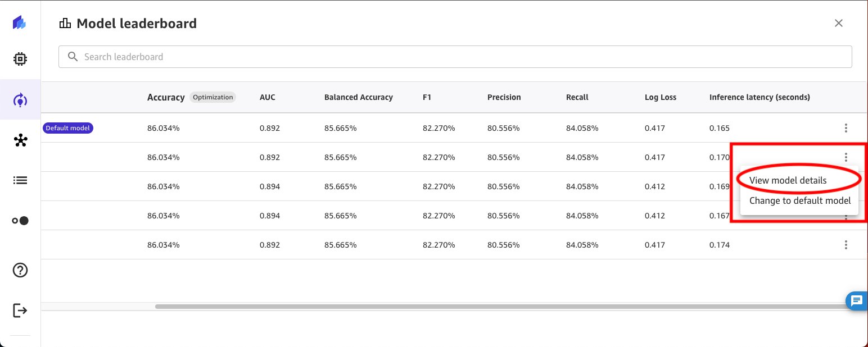Image resolution: width=868 pixels, height=347 pixels.
Task: Click the Model leaderboard title text
Action: [x=137, y=24]
